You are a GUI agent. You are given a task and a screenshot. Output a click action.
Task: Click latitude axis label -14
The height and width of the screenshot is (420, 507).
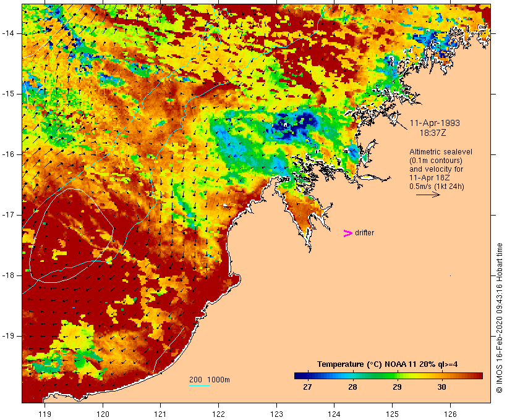click(x=8, y=33)
